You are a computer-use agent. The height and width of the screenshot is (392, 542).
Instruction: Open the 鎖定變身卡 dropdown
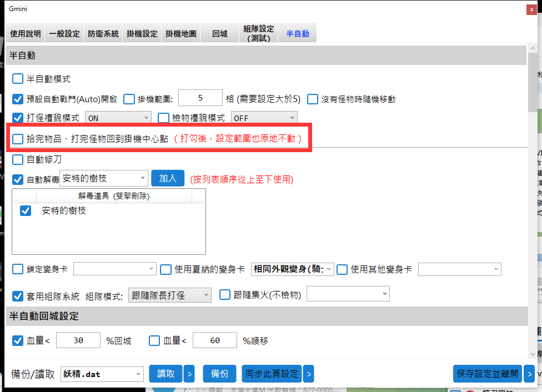[x=115, y=269]
